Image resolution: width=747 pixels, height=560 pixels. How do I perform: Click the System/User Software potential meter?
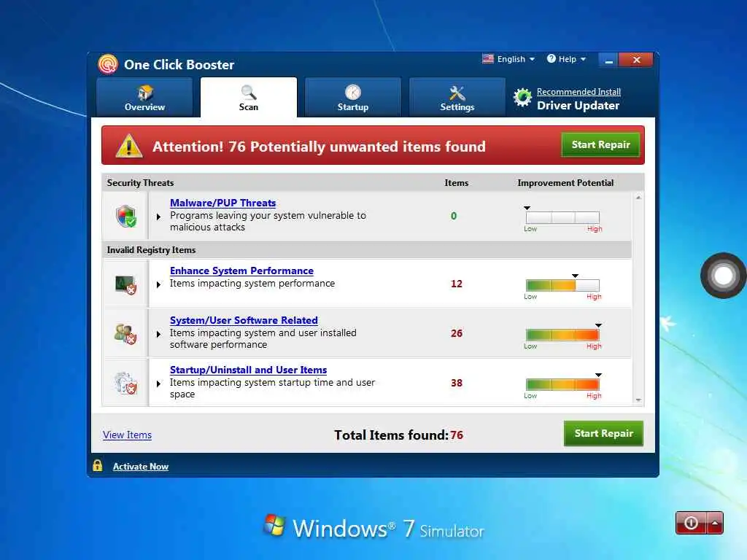click(562, 335)
